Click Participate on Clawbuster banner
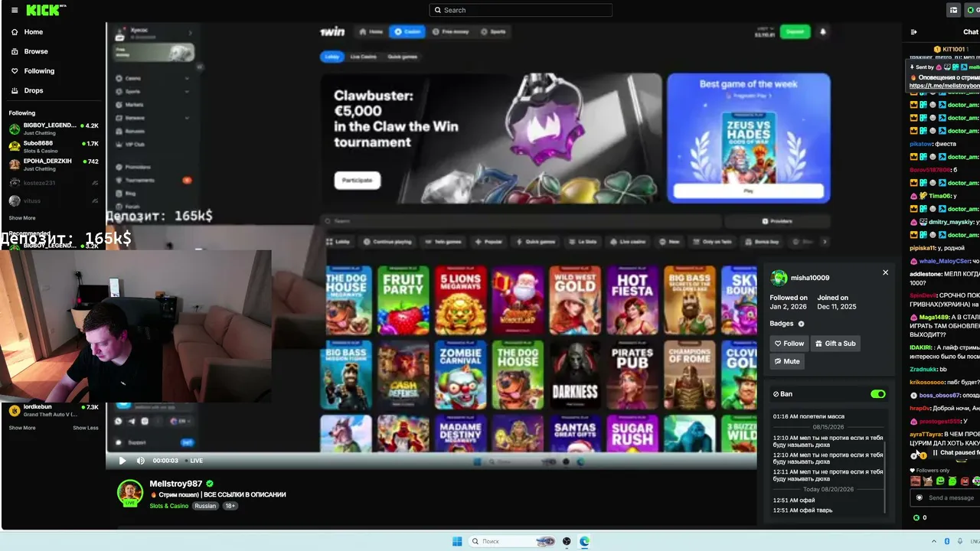980x551 pixels. pos(357,180)
